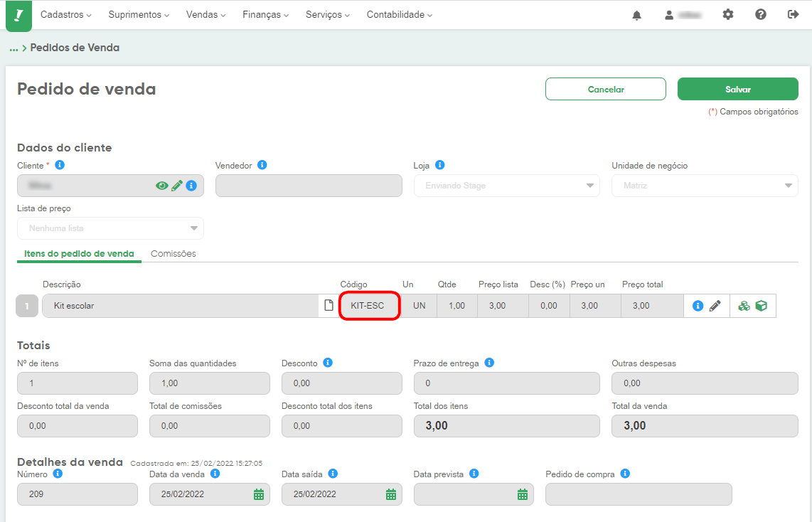Show the Data da venda info icon
This screenshot has width=812, height=522.
point(215,474)
